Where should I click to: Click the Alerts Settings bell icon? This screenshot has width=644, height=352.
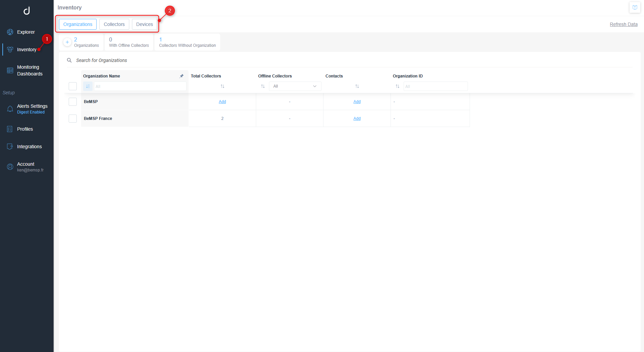coord(10,109)
